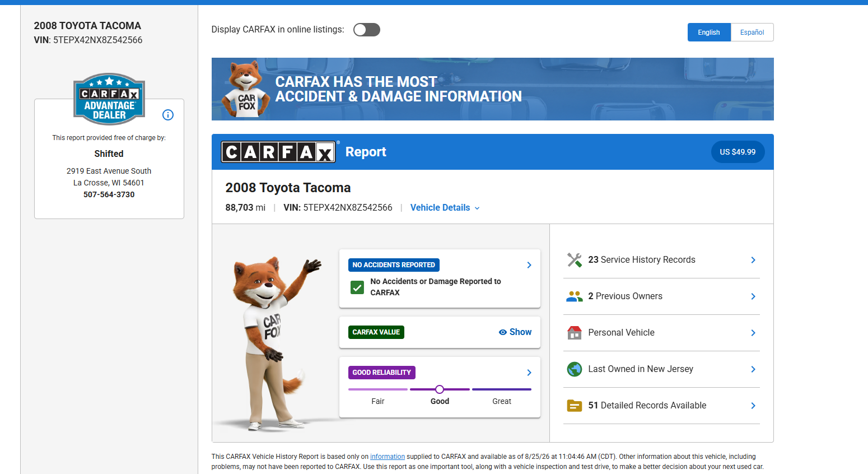Click the Detailed Records folder icon
Screen dimensions: 868x474
[575, 406]
